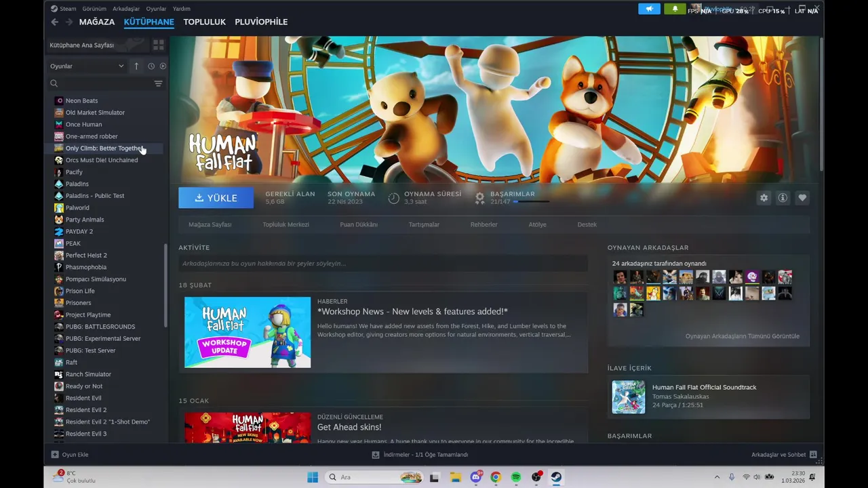Open the weather widget
Viewport: 868px width, 488px height.
(74, 477)
